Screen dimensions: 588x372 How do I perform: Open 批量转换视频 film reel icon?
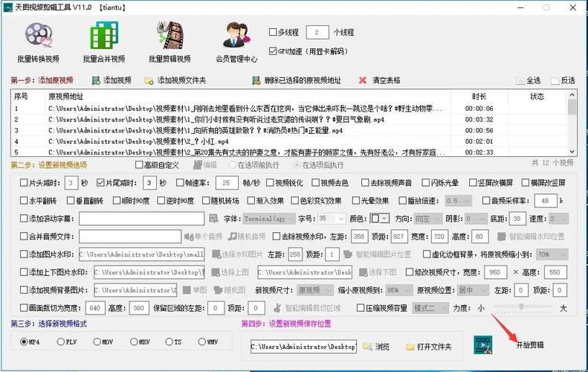pos(39,35)
